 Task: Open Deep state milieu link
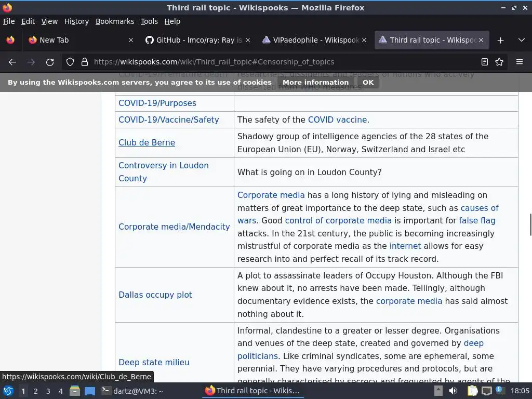point(154,362)
